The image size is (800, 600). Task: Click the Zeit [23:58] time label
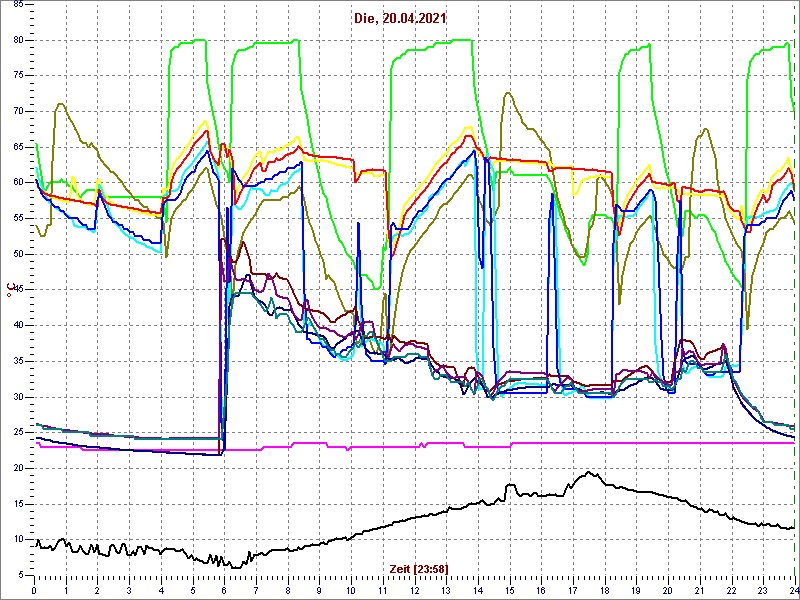click(x=419, y=568)
